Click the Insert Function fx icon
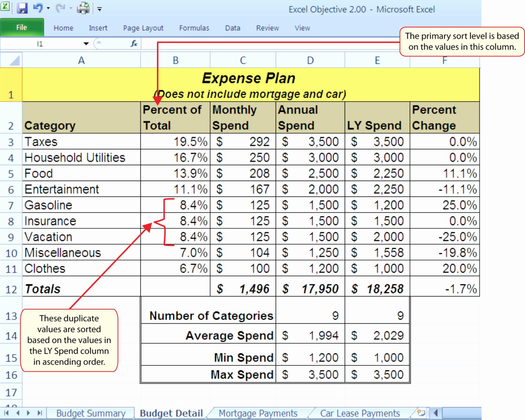The image size is (525, 420). 133,43
